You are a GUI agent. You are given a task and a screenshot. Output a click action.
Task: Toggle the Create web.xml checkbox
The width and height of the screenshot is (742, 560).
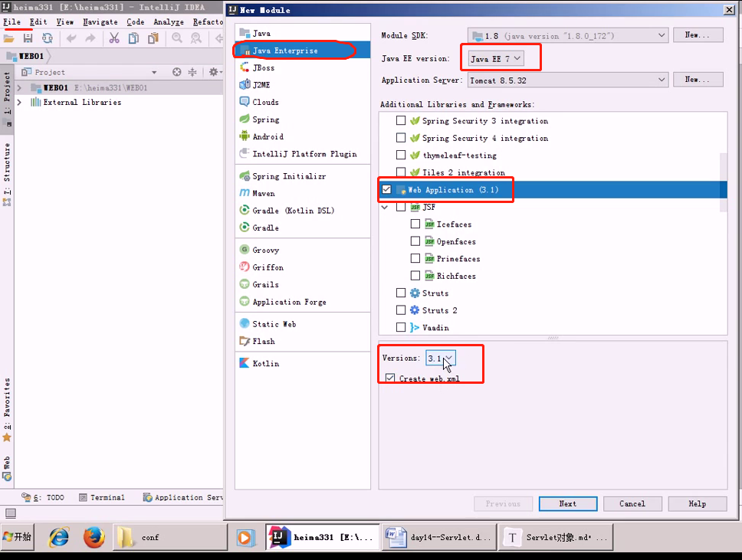tap(390, 378)
